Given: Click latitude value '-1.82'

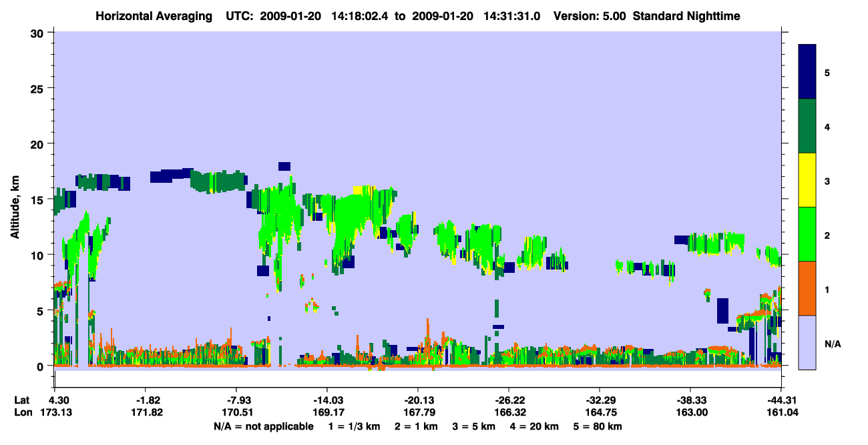Looking at the screenshot, I should click(x=146, y=400).
